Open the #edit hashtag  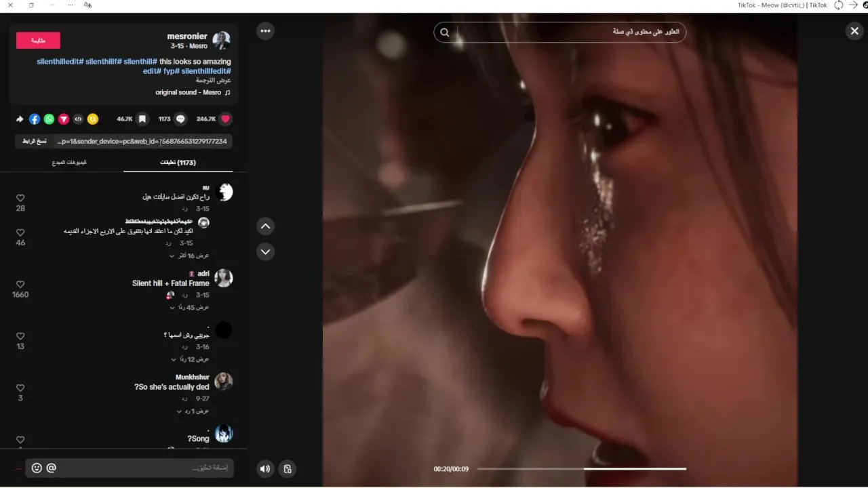click(152, 71)
